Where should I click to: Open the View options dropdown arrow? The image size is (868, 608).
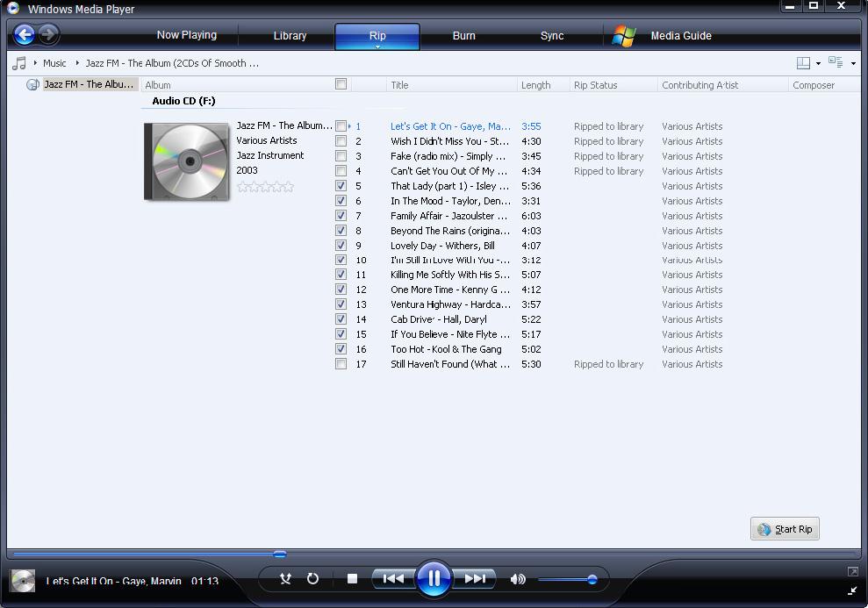click(853, 64)
